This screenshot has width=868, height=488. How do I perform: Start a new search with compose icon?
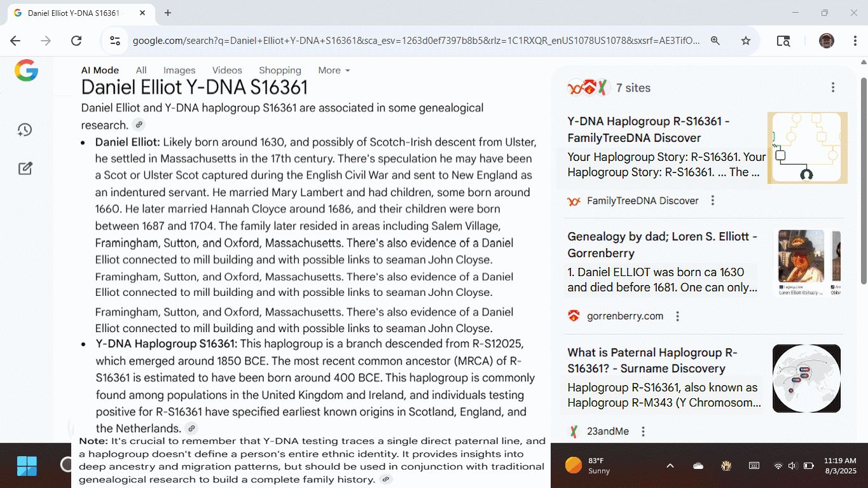click(25, 169)
